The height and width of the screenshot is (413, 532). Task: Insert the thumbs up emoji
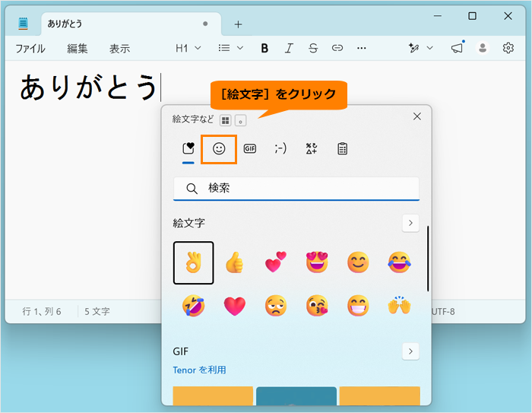[x=234, y=263]
